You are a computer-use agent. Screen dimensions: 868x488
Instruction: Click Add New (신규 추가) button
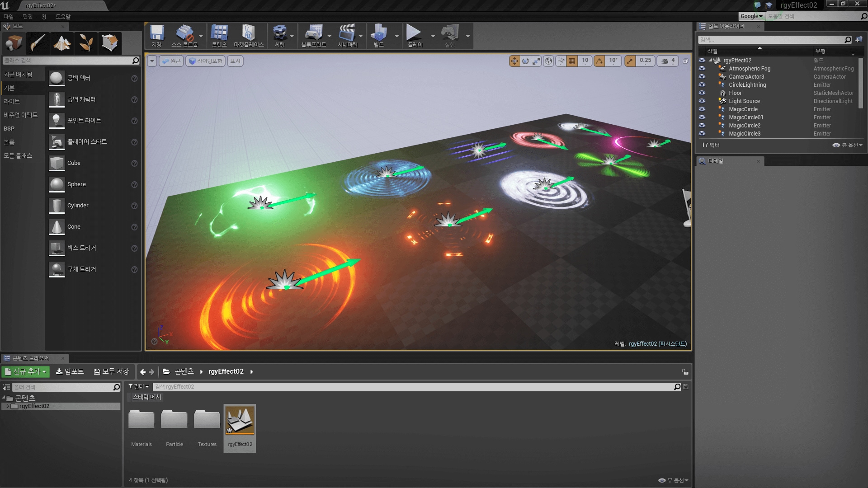pos(26,372)
